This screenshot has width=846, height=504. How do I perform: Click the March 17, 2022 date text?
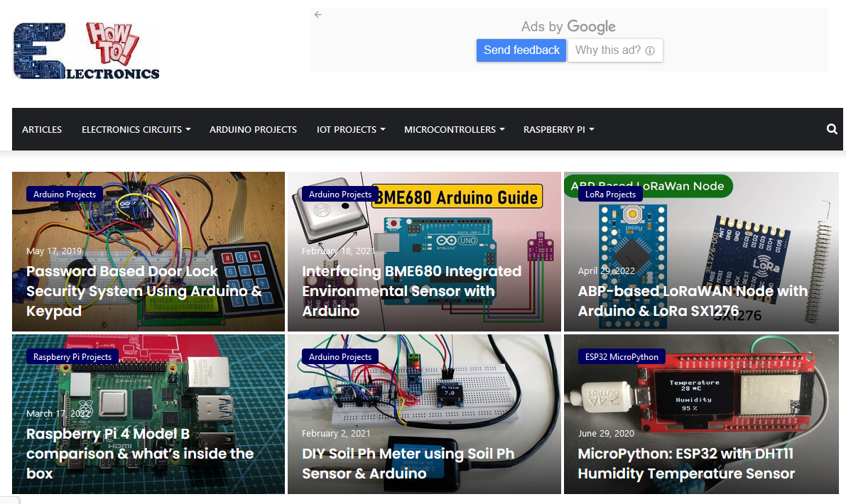tap(58, 413)
